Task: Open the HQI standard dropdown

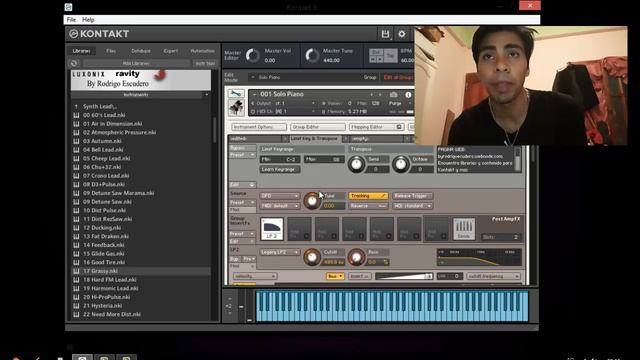Action: click(x=412, y=206)
